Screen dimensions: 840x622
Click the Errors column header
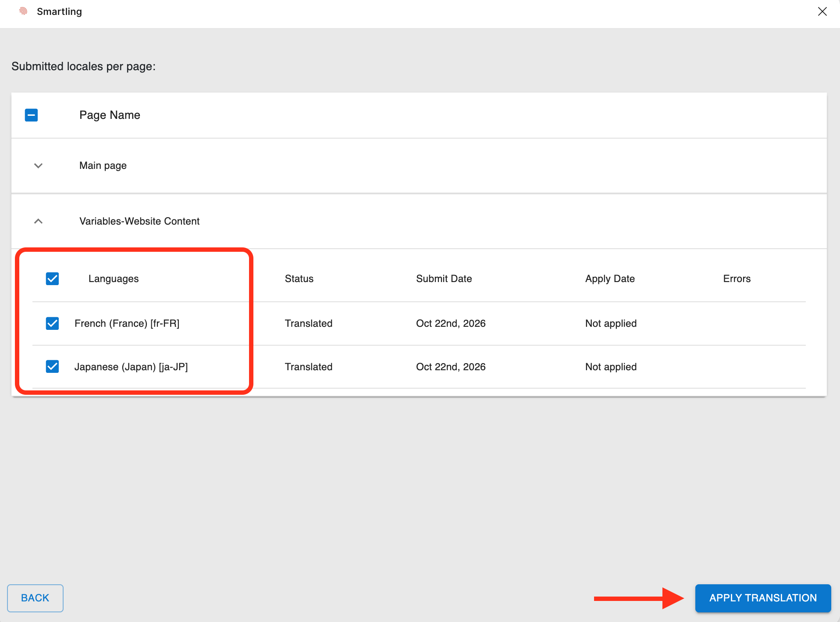(737, 279)
